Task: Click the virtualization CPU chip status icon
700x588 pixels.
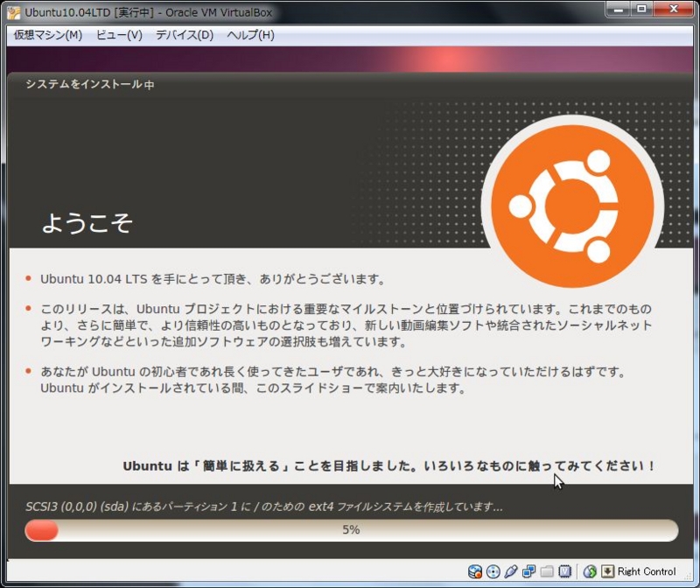Action: pyautogui.click(x=565, y=571)
